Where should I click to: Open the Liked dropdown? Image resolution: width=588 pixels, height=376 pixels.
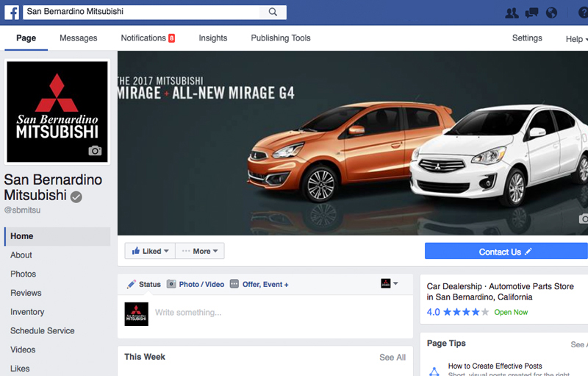coord(150,251)
